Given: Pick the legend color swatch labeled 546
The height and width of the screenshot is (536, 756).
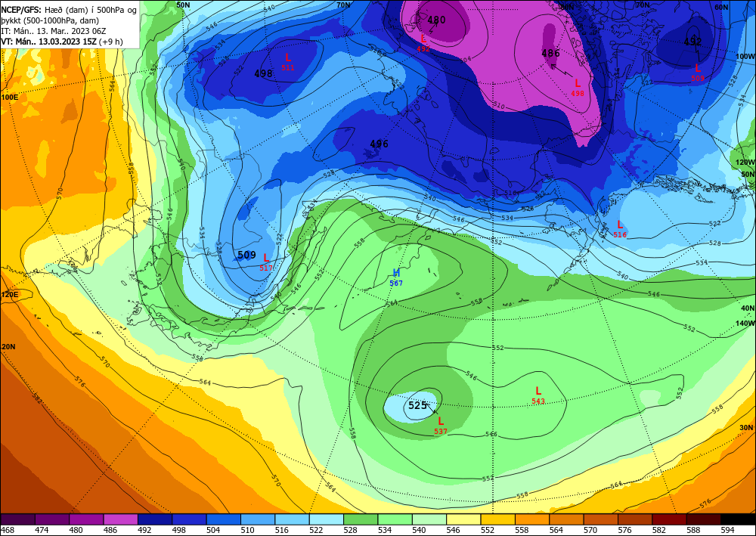Looking at the screenshot, I should 464,519.
